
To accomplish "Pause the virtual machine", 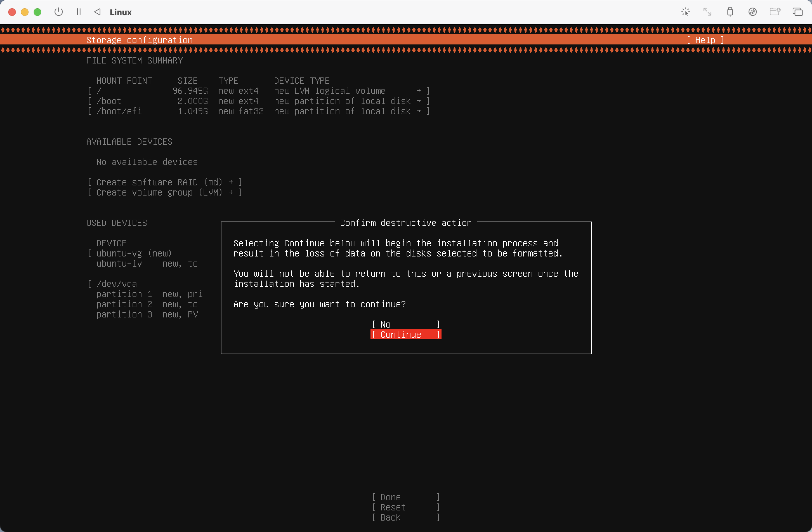I will (x=79, y=12).
